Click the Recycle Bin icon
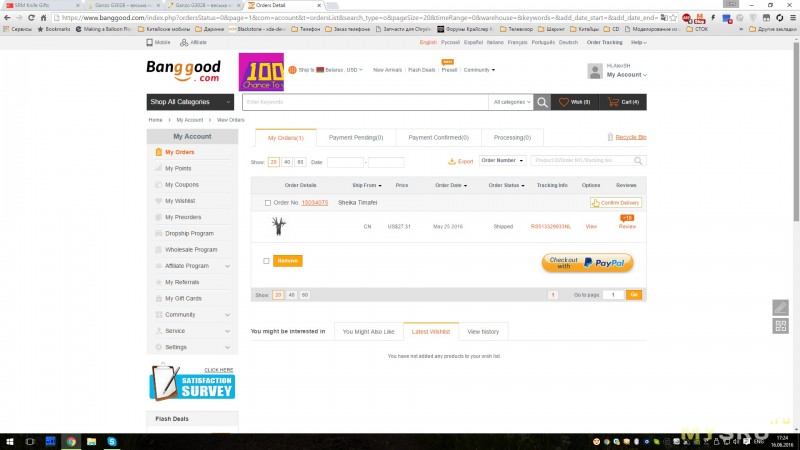 pyautogui.click(x=610, y=137)
